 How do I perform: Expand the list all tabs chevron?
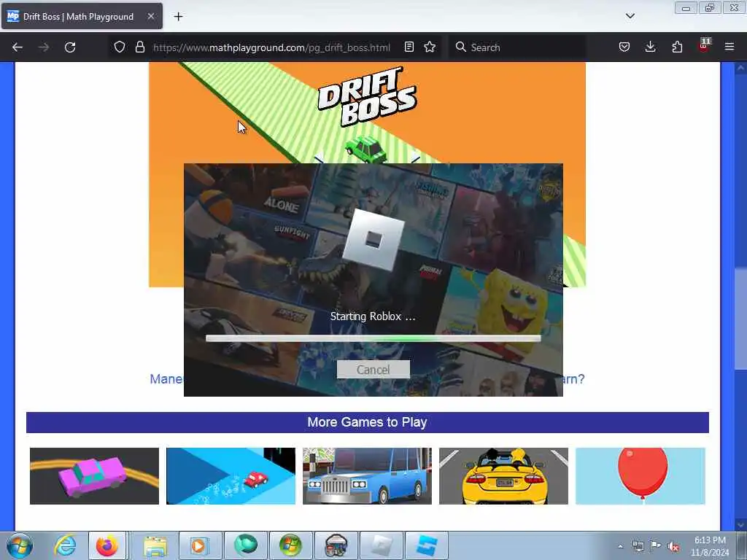point(630,16)
